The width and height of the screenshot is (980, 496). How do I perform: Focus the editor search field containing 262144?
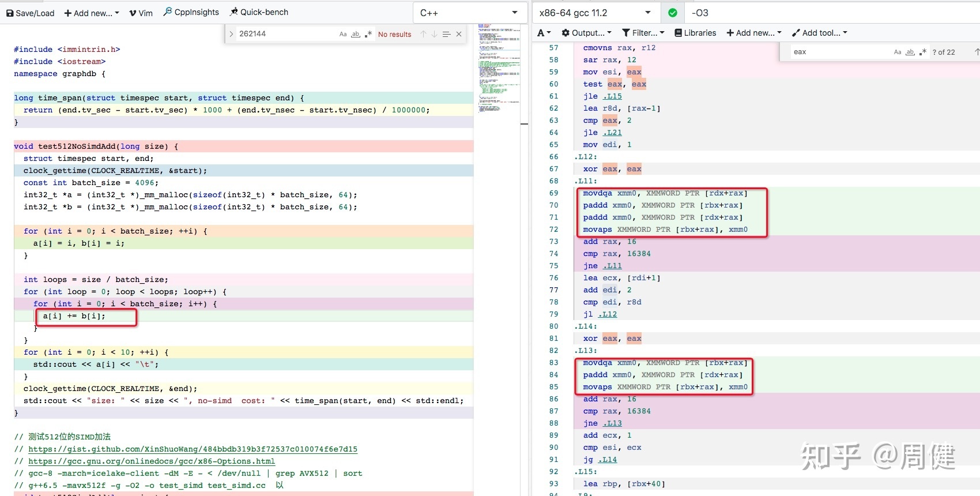[x=285, y=34]
